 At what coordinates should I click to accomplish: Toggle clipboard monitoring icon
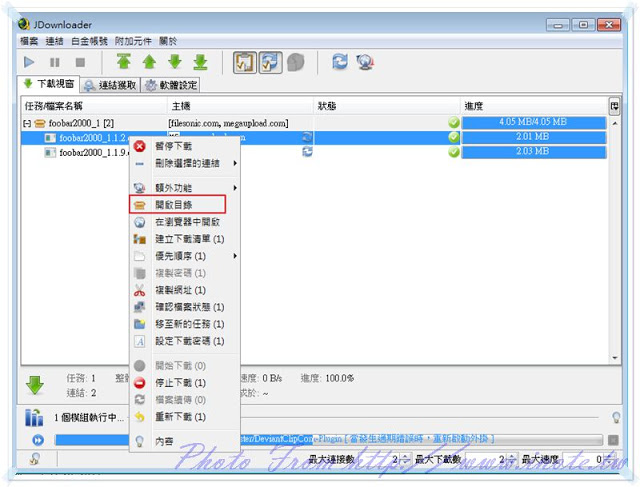click(244, 62)
